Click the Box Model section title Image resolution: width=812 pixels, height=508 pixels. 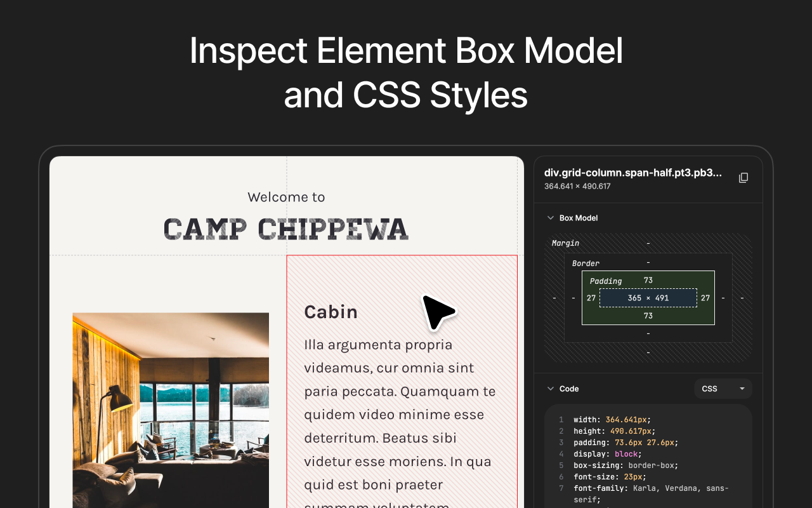click(x=579, y=218)
